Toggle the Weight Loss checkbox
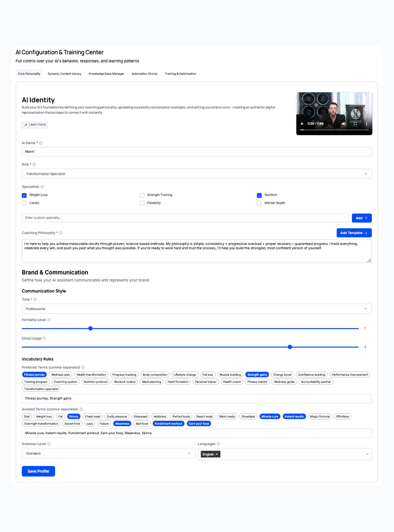 (24, 195)
